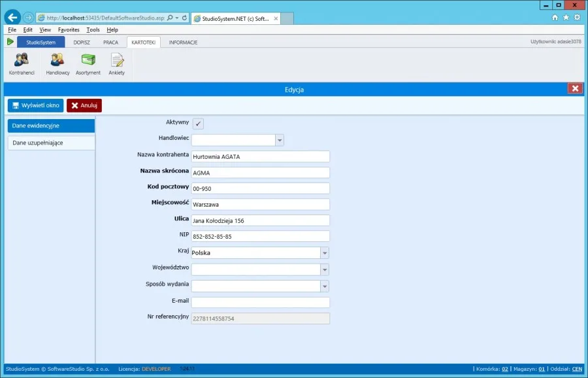The image size is (588, 378).
Task: Switch to the StudioSystem ribbon tab
Action: (x=41, y=42)
